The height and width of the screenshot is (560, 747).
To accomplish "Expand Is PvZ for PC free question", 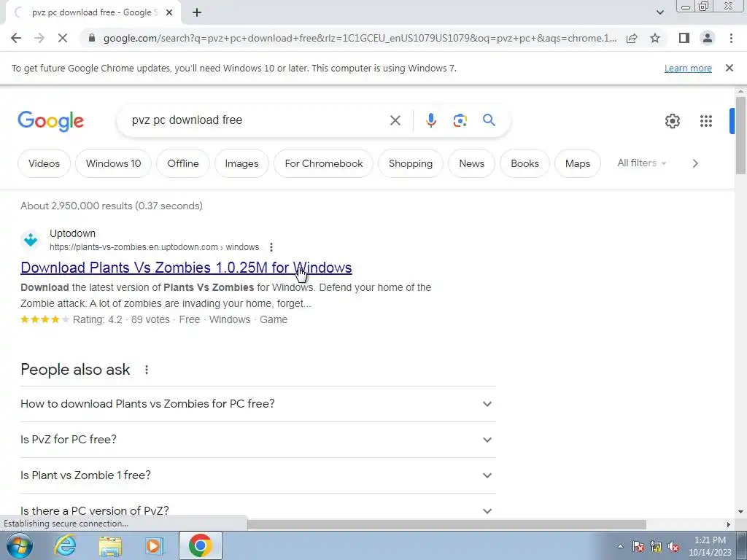I will [258, 440].
